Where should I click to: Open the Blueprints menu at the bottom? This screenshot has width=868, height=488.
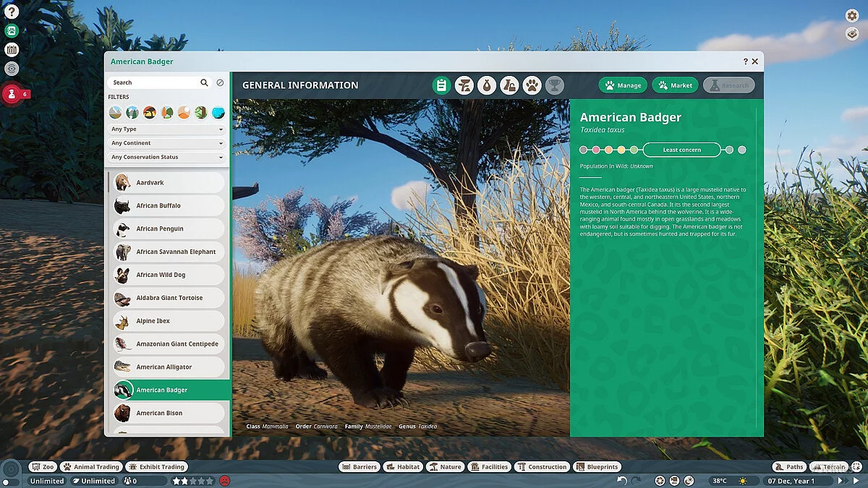(x=597, y=467)
